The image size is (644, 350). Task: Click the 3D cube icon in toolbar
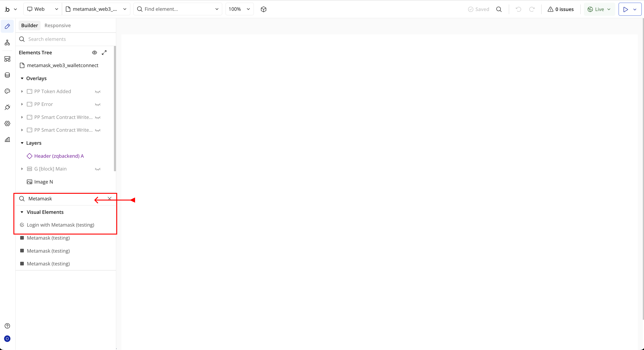263,9
